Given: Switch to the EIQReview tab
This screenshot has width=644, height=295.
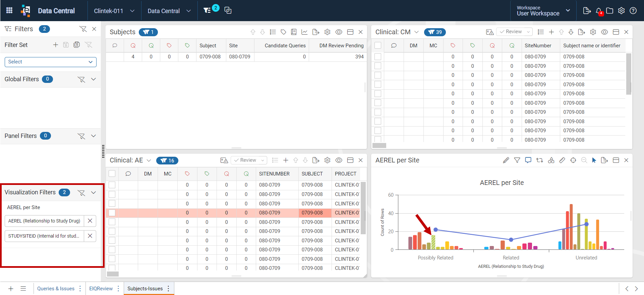Looking at the screenshot, I should coord(101,289).
